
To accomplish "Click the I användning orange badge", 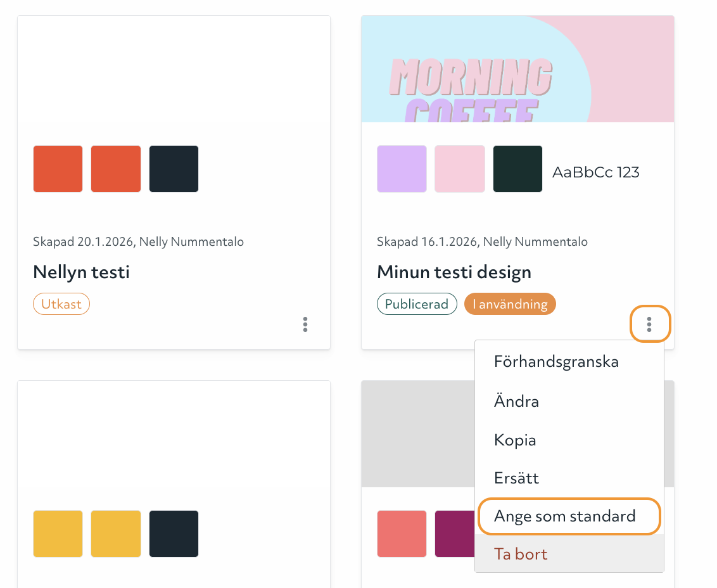I will tap(509, 304).
